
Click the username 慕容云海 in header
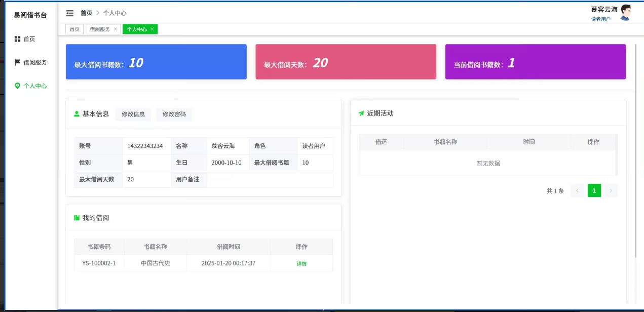tap(604, 9)
